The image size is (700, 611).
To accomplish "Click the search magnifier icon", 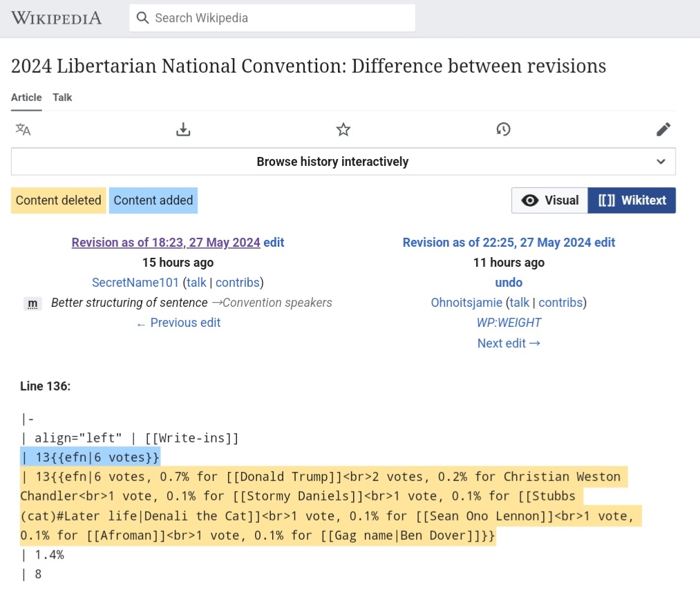I will [x=142, y=18].
